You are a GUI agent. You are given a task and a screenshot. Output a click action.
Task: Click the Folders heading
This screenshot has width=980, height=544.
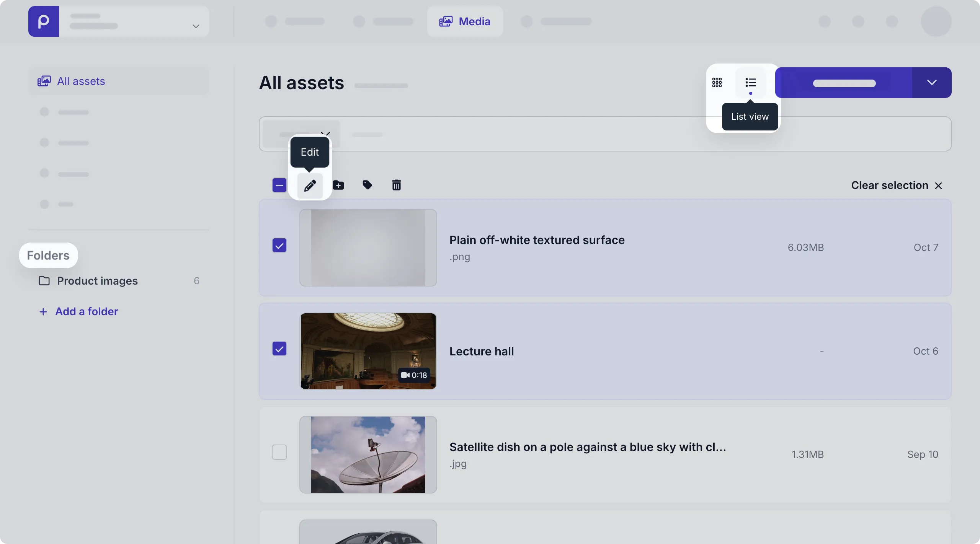(48, 255)
